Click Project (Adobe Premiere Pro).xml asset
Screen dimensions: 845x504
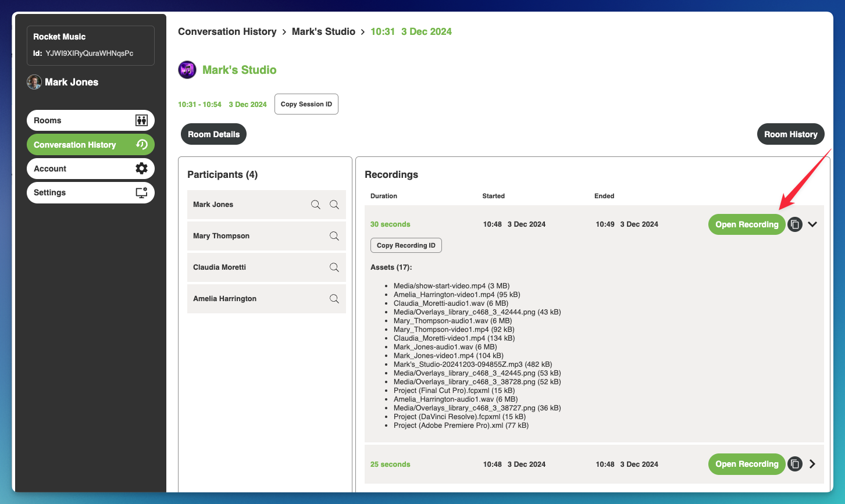(461, 426)
